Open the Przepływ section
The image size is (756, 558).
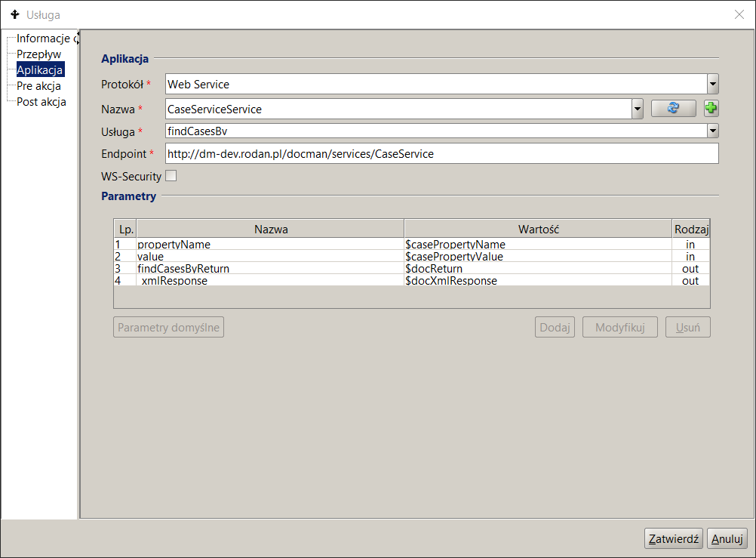pyautogui.click(x=38, y=54)
